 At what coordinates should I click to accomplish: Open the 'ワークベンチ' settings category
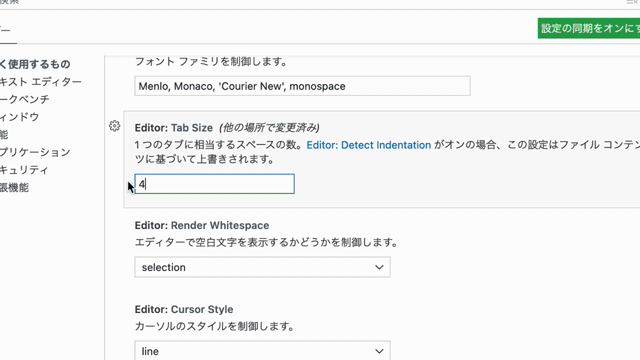click(25, 99)
